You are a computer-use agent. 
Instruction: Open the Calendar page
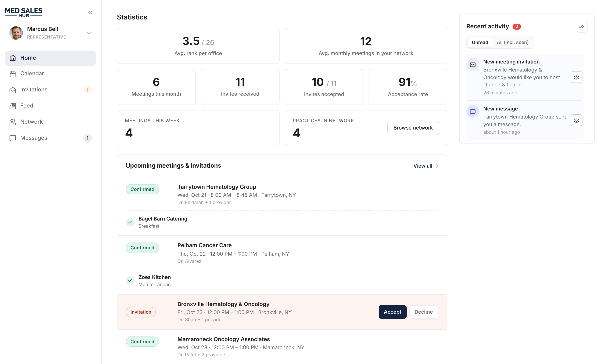[x=51, y=74]
